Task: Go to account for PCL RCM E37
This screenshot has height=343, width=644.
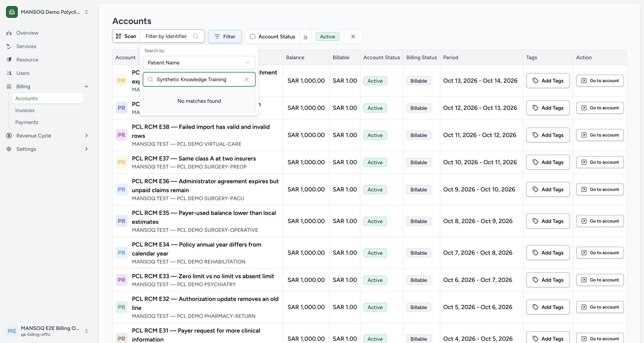Action: coord(600,162)
